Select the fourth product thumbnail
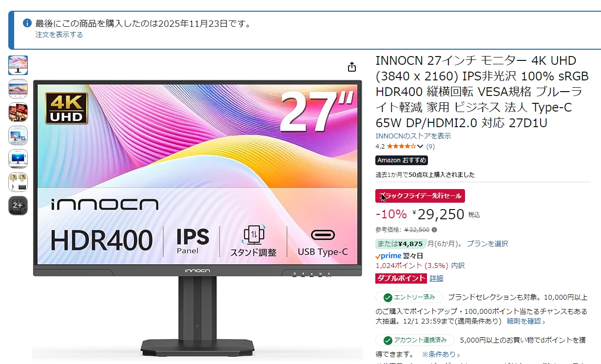 point(18,135)
